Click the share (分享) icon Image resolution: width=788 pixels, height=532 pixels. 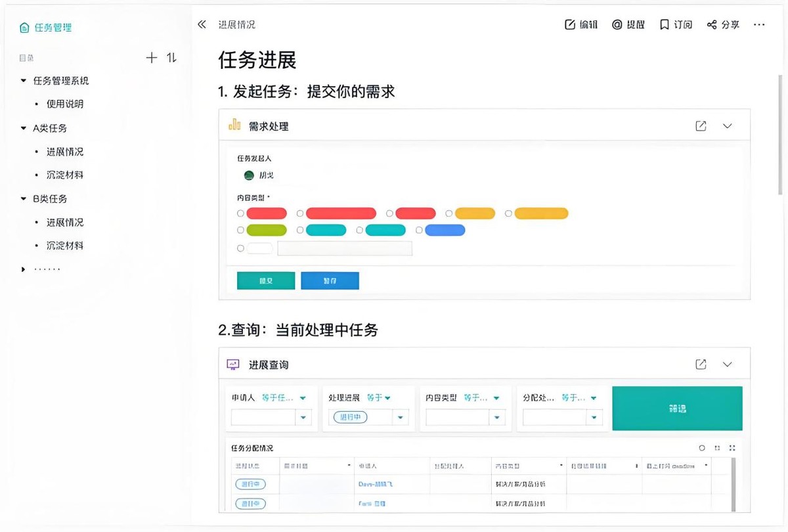click(x=712, y=24)
